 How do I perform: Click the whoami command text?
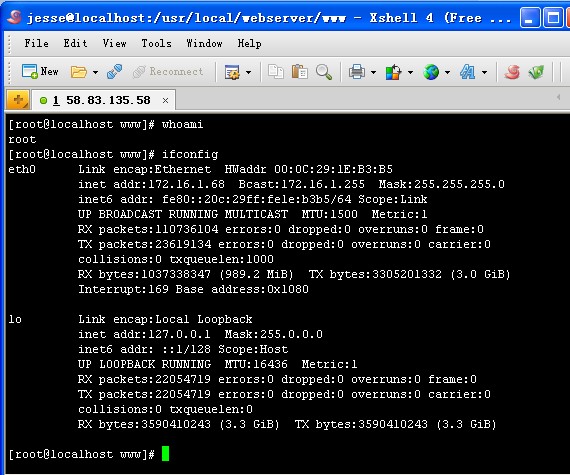pyautogui.click(x=182, y=124)
